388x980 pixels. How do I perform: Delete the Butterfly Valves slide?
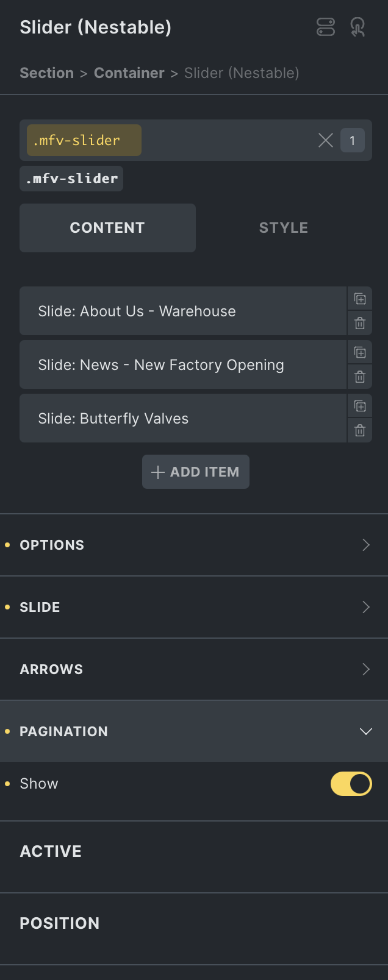[360, 431]
